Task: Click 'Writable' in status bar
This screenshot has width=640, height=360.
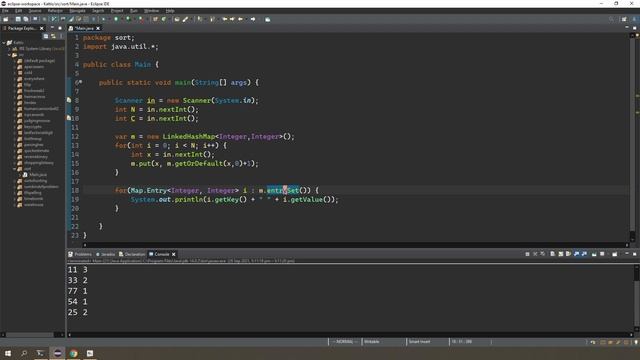Action: point(372,341)
